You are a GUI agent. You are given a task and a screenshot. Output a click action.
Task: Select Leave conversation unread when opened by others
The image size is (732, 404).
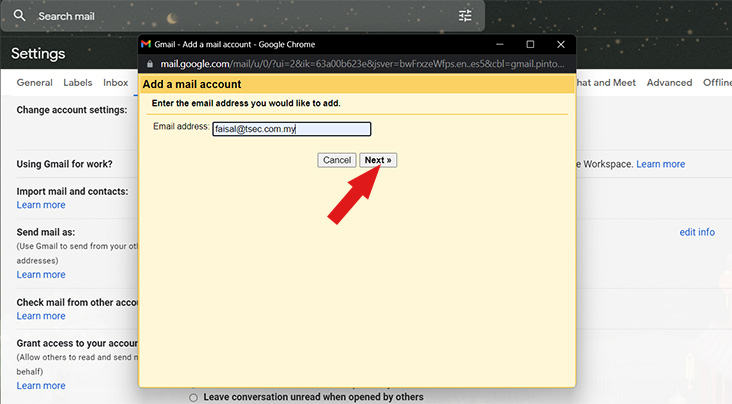(x=193, y=398)
